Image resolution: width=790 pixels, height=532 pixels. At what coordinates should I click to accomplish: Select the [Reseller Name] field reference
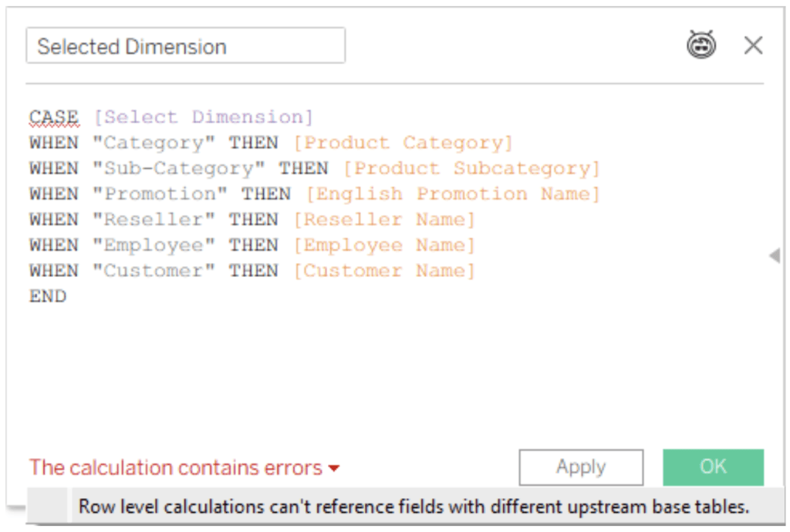point(383,220)
